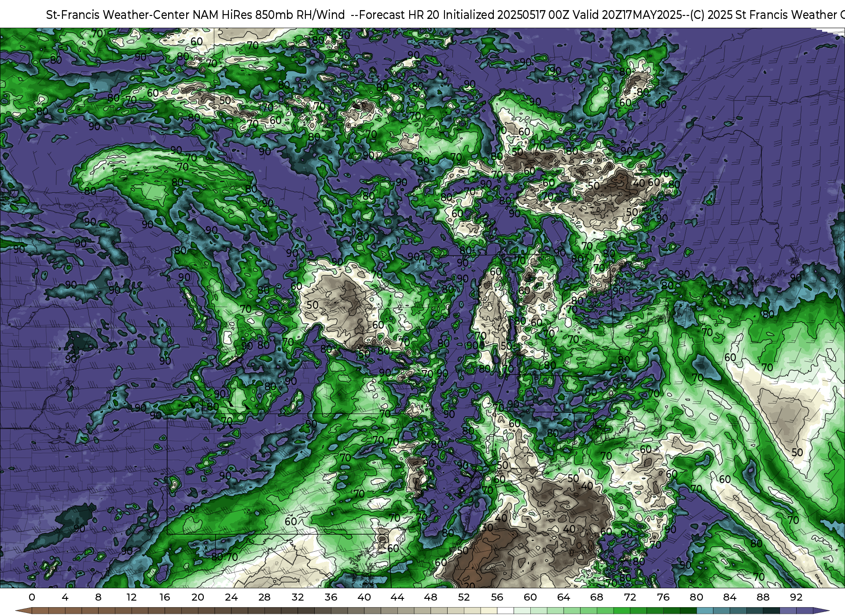Pick the white colorbar swatch at 56
The image size is (845, 616).
pos(505,611)
